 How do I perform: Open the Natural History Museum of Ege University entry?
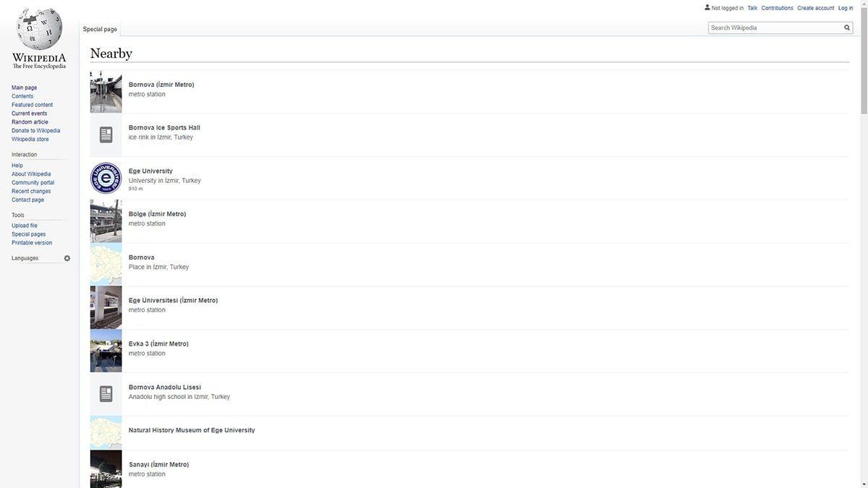pos(192,430)
